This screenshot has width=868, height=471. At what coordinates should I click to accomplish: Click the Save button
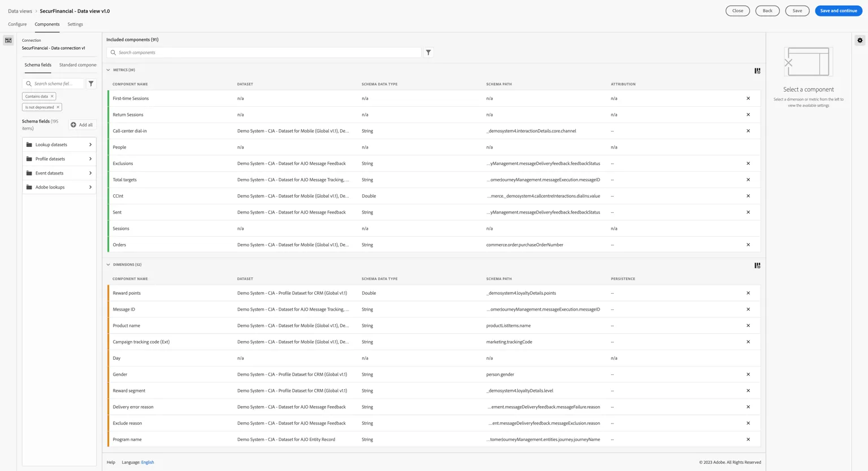coord(797,11)
